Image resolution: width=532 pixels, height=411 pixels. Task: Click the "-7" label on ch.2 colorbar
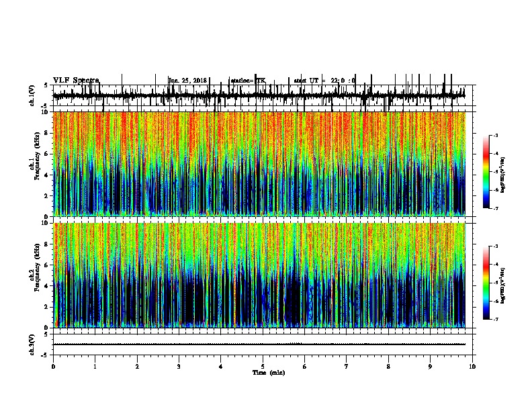point(496,320)
